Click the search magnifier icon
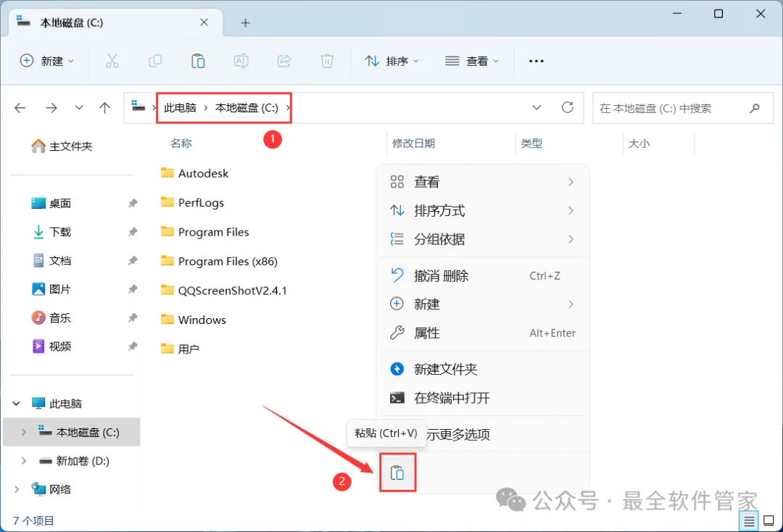 [x=755, y=108]
